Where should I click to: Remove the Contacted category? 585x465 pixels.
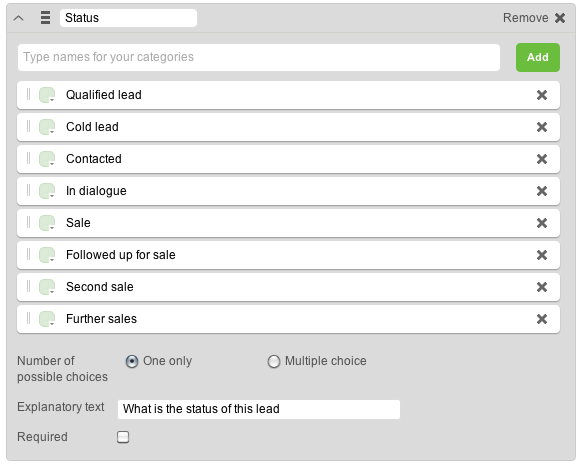pos(542,159)
